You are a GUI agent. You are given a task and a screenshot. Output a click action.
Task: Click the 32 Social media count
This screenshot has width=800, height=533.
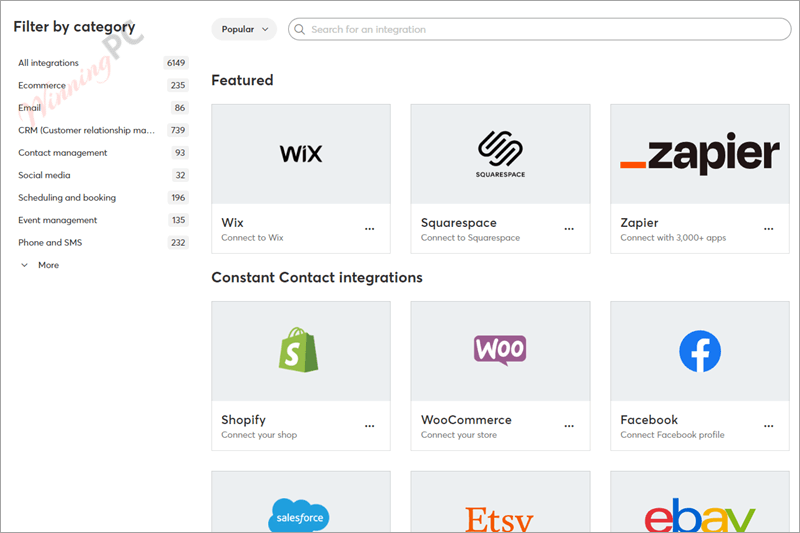[180, 175]
